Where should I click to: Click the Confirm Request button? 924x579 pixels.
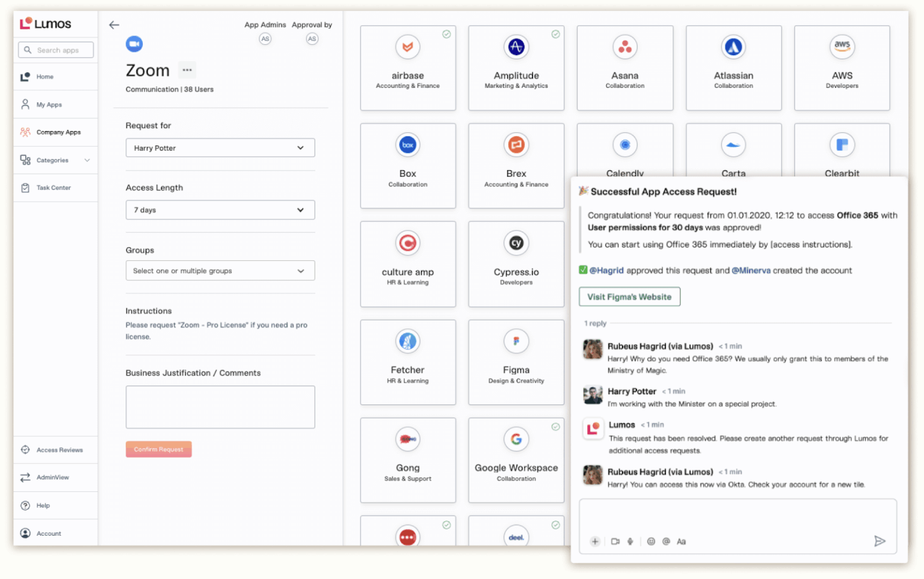tap(158, 449)
